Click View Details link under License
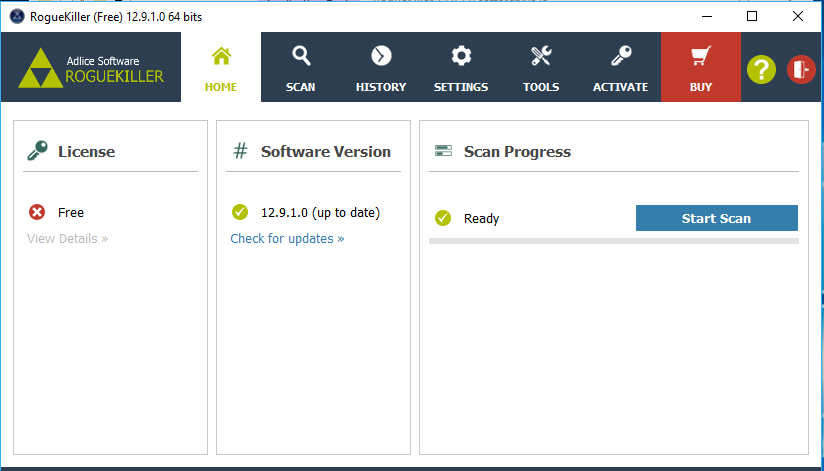This screenshot has width=824, height=471. click(68, 239)
